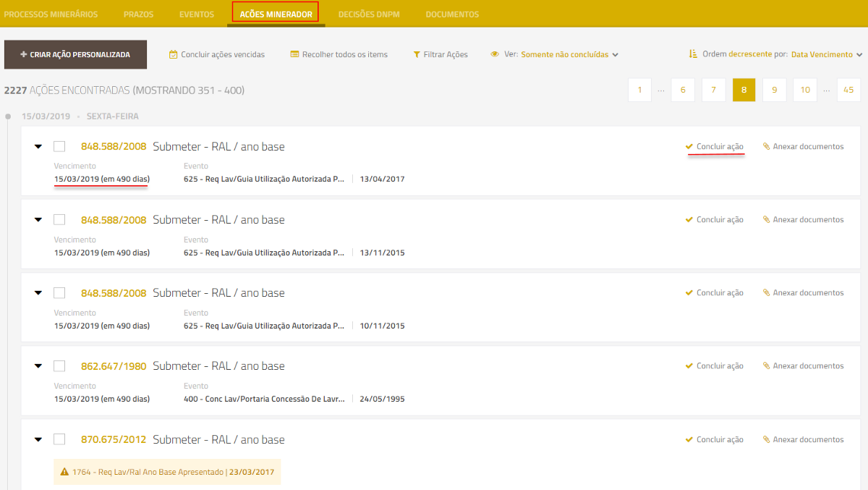Screen dimensions: 868x490
Task: Click Anexar documentos for 870.675/2012
Action: 803,439
